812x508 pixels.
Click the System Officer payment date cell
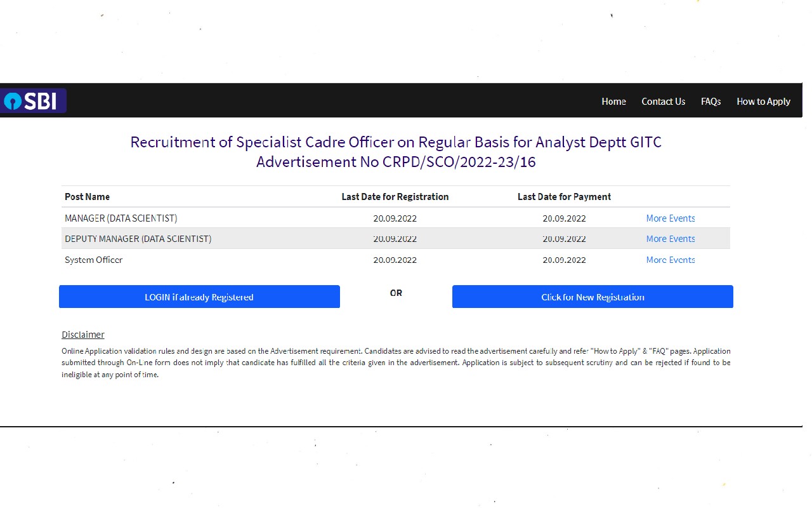coord(564,260)
